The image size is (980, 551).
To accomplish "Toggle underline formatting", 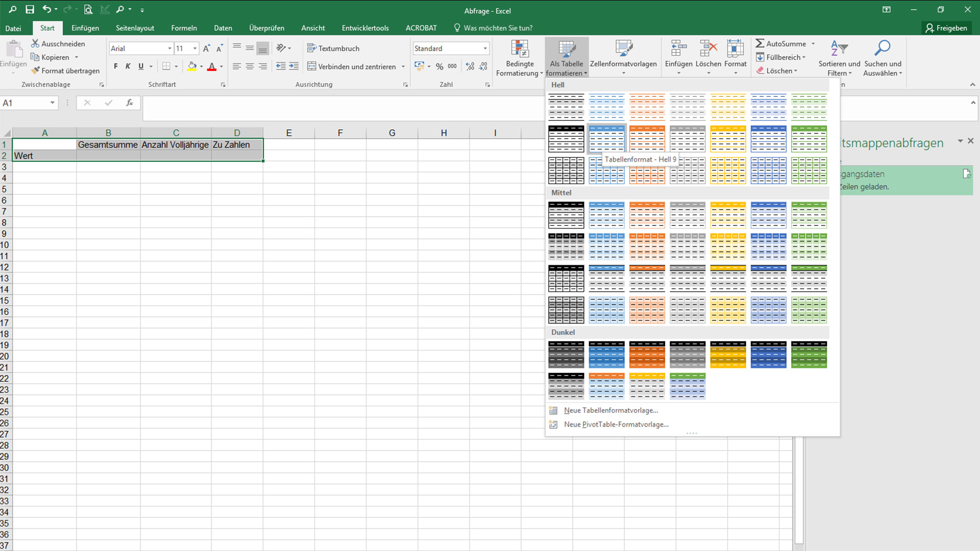I will 140,66.
